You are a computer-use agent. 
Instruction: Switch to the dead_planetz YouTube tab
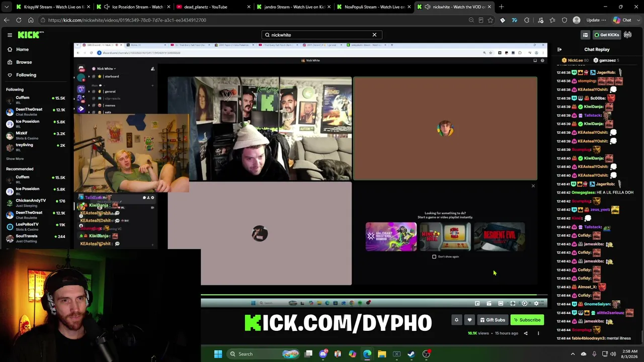pyautogui.click(x=213, y=7)
